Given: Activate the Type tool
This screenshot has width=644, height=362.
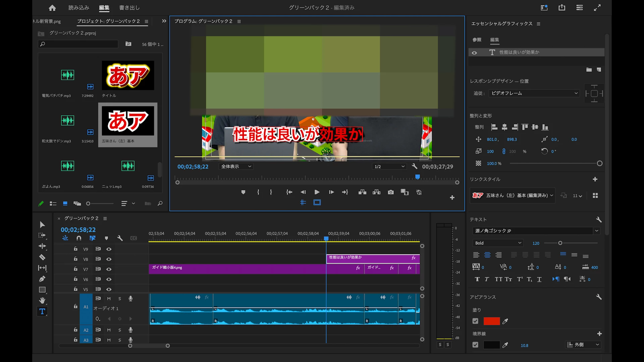Looking at the screenshot, I should coord(42,311).
